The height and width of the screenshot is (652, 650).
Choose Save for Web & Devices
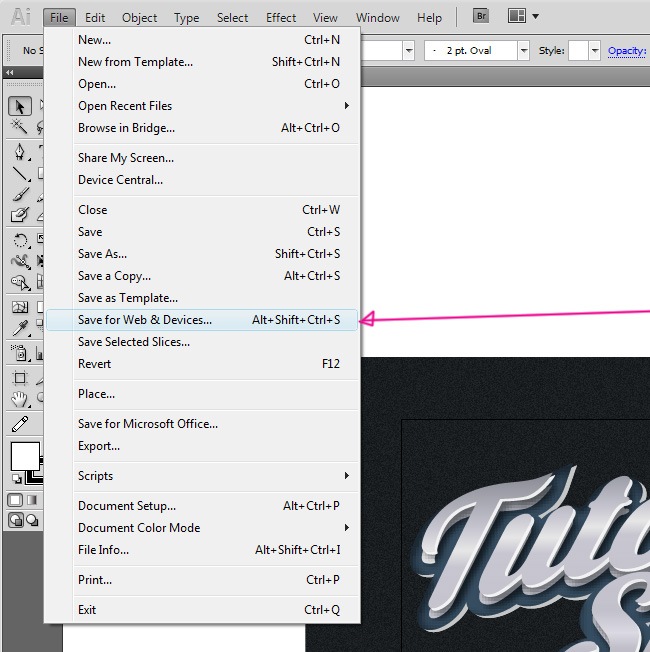145,320
